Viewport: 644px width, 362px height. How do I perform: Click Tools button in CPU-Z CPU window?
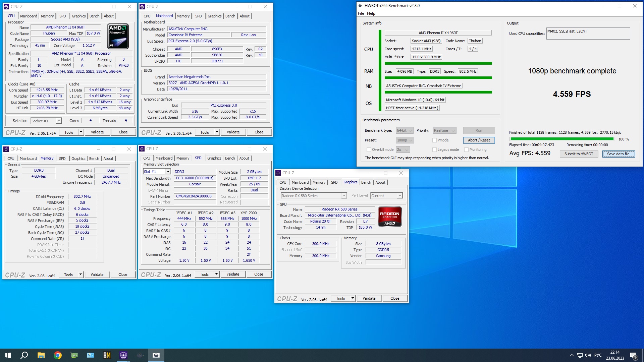(69, 132)
